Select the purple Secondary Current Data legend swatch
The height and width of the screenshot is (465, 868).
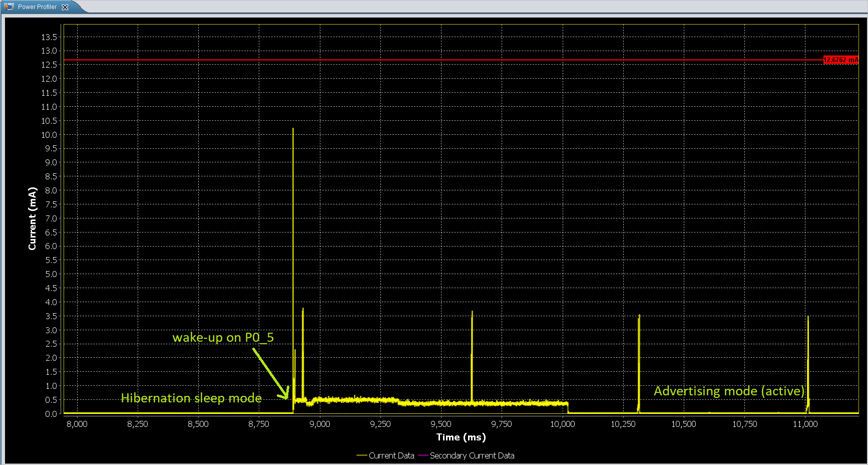[x=423, y=455]
